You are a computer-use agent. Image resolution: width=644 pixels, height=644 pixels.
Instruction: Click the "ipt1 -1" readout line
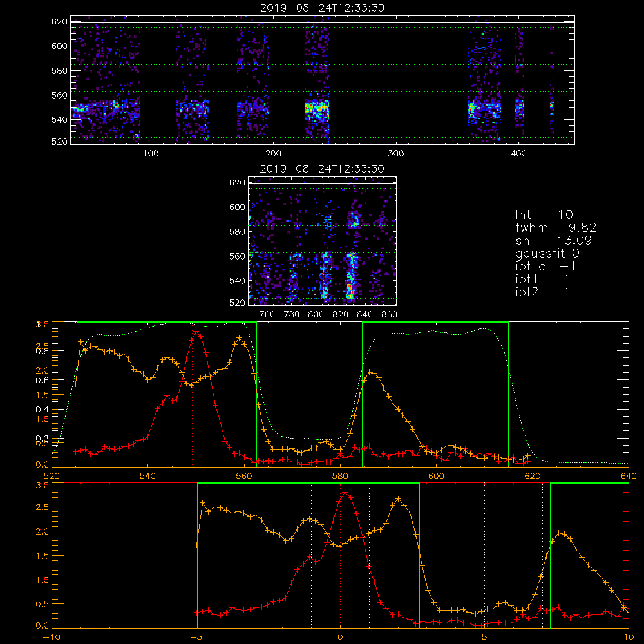click(x=542, y=279)
